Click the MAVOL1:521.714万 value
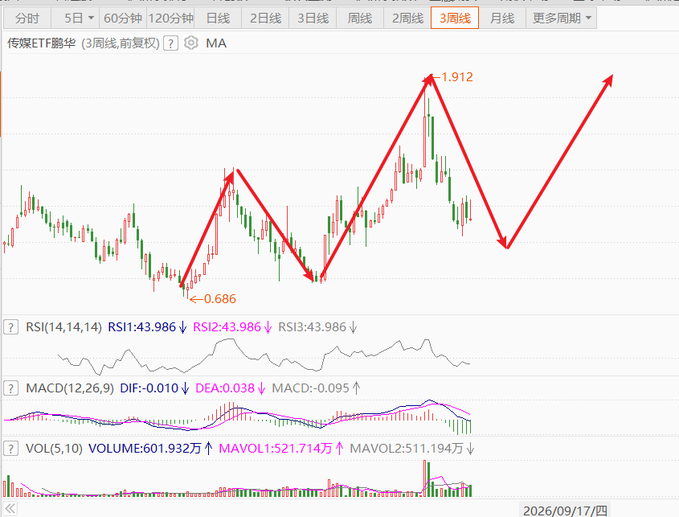 click(x=275, y=448)
